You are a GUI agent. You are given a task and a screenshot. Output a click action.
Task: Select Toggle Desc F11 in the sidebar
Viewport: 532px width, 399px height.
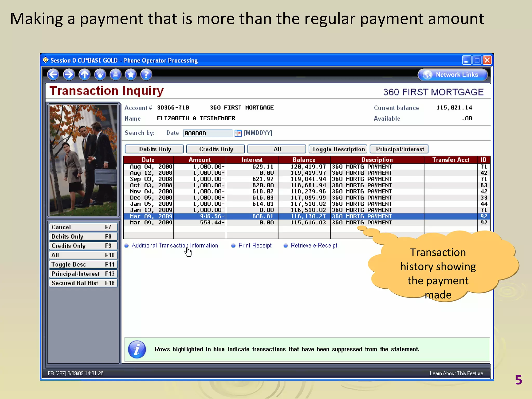83,264
